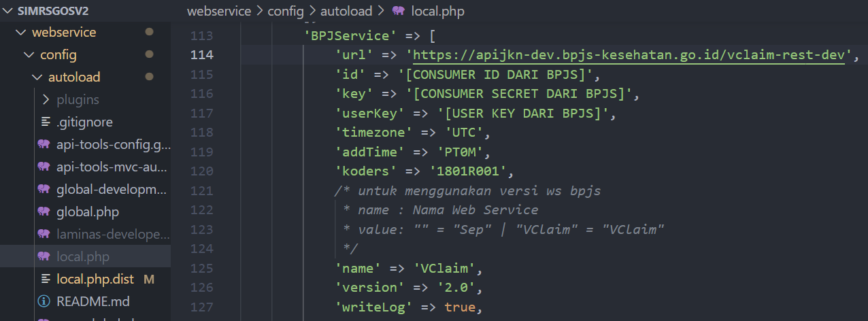This screenshot has height=321, width=868.
Task: Click the elephant icon beside global-development file
Action: coord(44,190)
